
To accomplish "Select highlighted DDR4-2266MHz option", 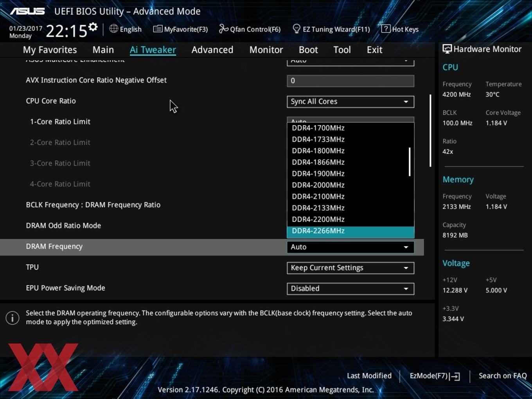I will (350, 231).
